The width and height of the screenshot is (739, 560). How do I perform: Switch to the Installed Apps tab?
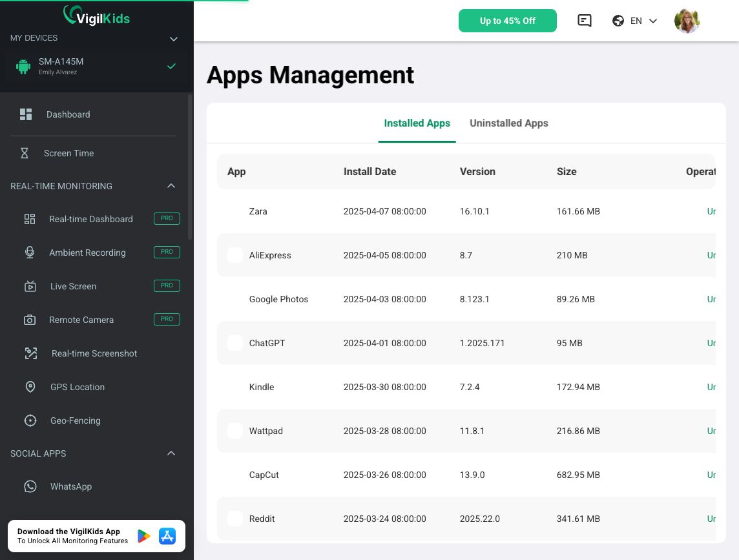(417, 123)
